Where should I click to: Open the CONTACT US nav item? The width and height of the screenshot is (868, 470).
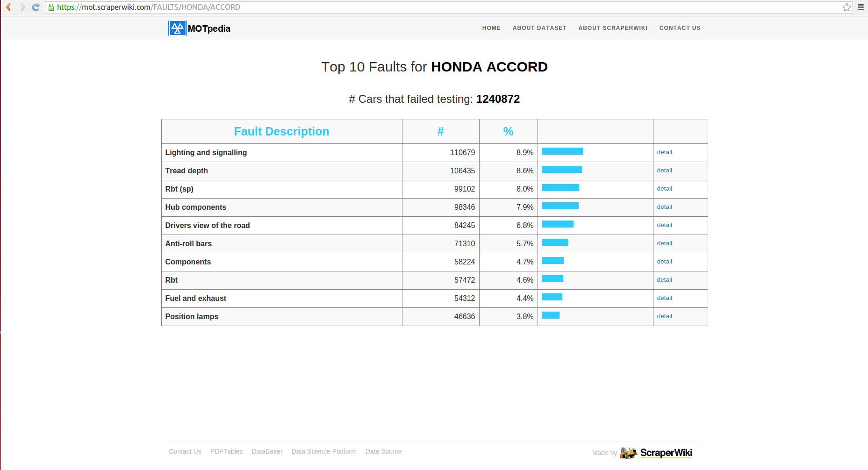pos(680,28)
